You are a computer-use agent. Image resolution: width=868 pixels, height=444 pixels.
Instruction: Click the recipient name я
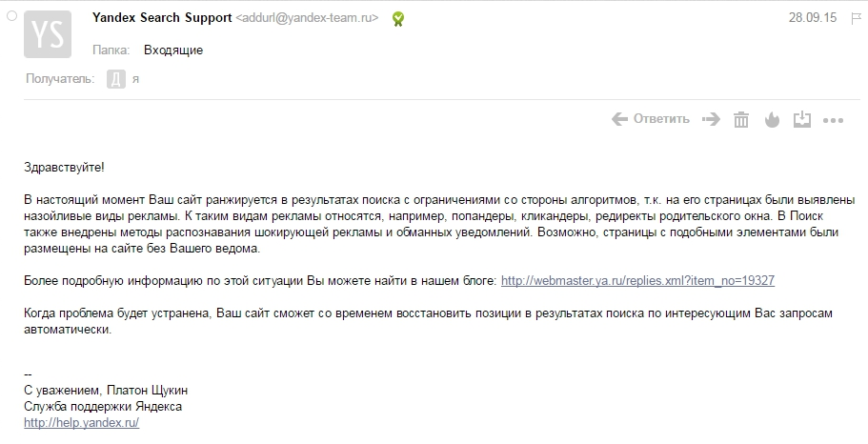coord(135,80)
